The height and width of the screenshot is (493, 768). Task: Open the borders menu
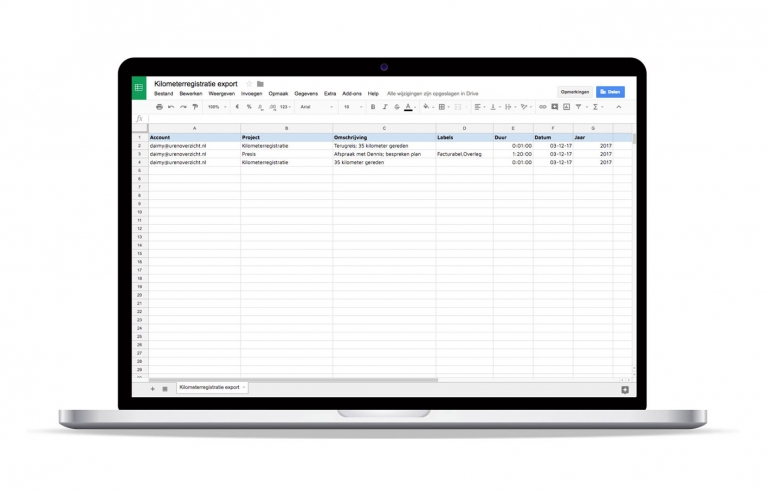coord(443,107)
